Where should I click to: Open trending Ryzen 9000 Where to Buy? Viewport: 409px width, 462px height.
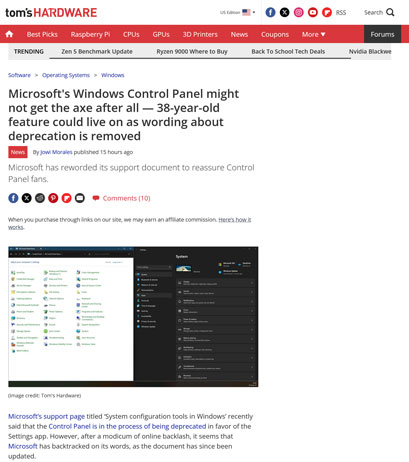[x=192, y=51]
